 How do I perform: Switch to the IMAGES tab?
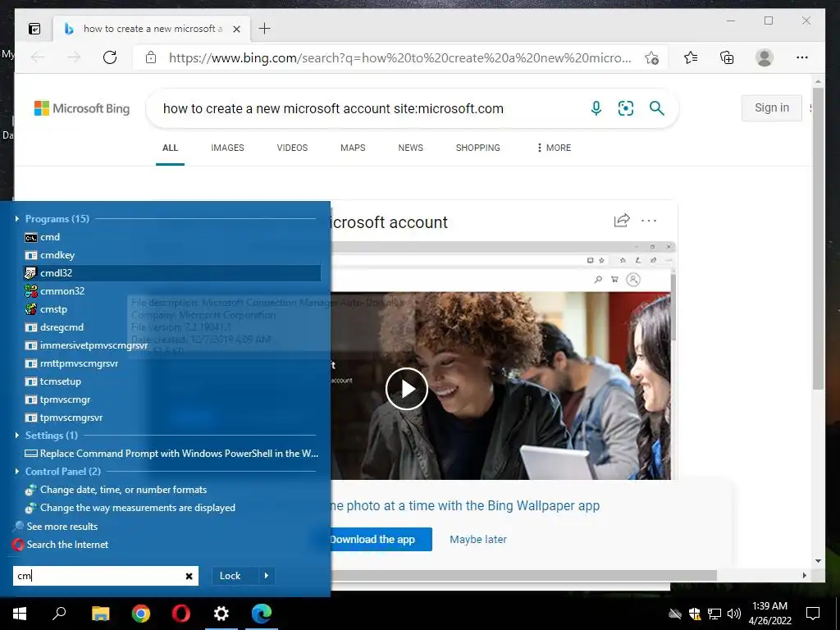point(227,148)
